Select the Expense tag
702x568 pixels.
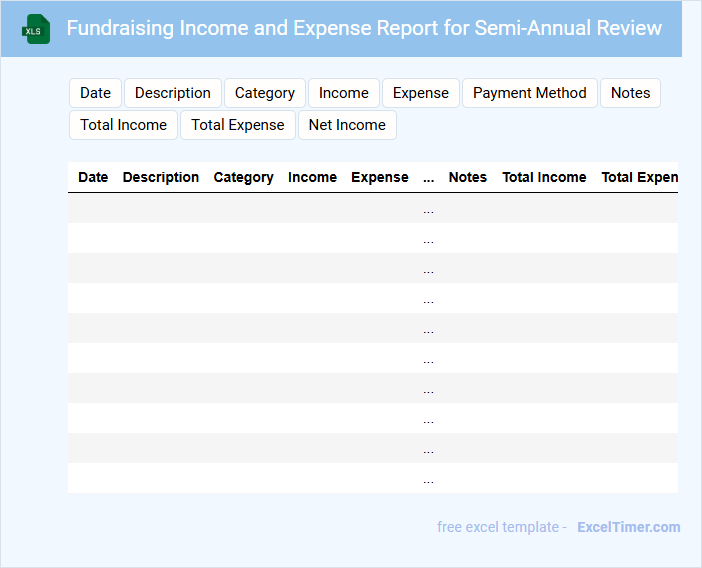(420, 93)
